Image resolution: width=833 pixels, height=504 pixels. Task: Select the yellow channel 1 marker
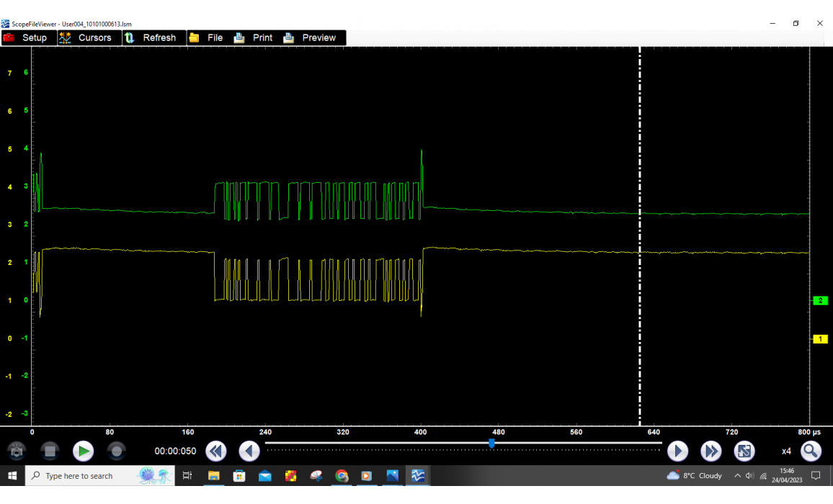820,339
